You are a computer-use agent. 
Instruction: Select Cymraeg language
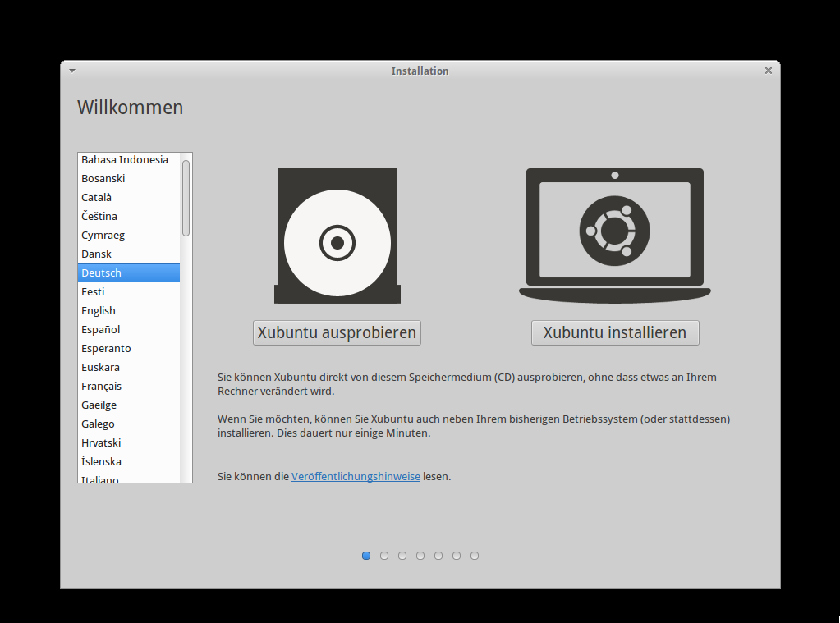tap(129, 236)
